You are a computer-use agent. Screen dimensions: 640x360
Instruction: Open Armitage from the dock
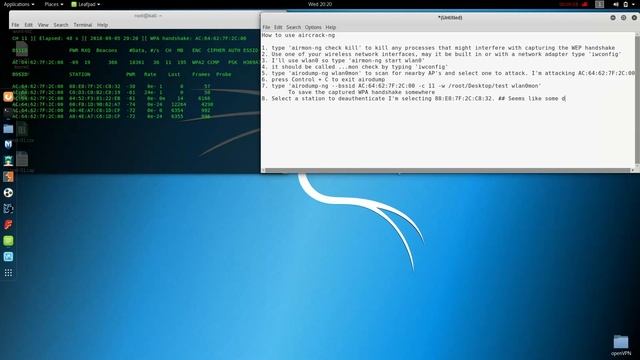(x=8, y=161)
